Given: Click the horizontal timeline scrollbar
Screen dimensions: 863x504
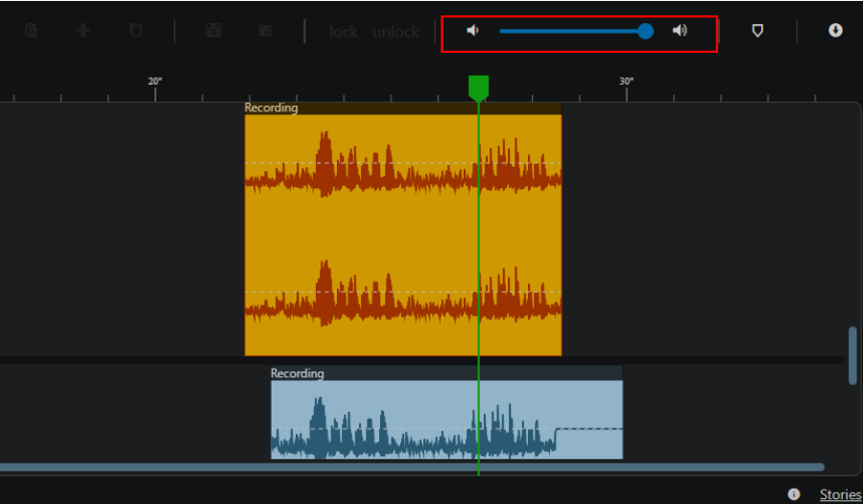Looking at the screenshot, I should pos(412,468).
